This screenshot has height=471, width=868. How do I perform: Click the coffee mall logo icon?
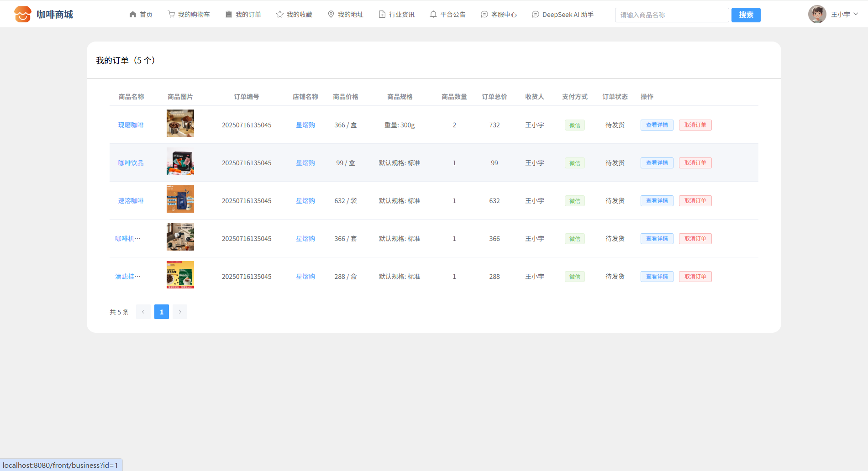coord(22,14)
